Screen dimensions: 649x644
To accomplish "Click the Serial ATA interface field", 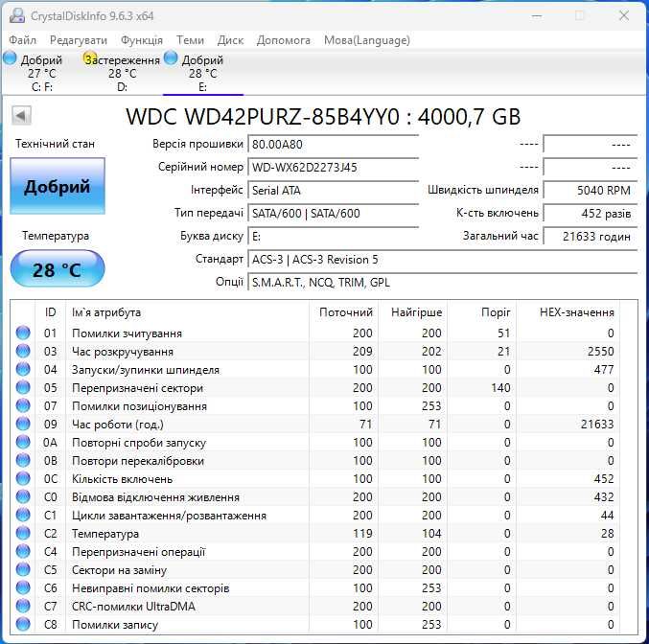I will click(334, 191).
